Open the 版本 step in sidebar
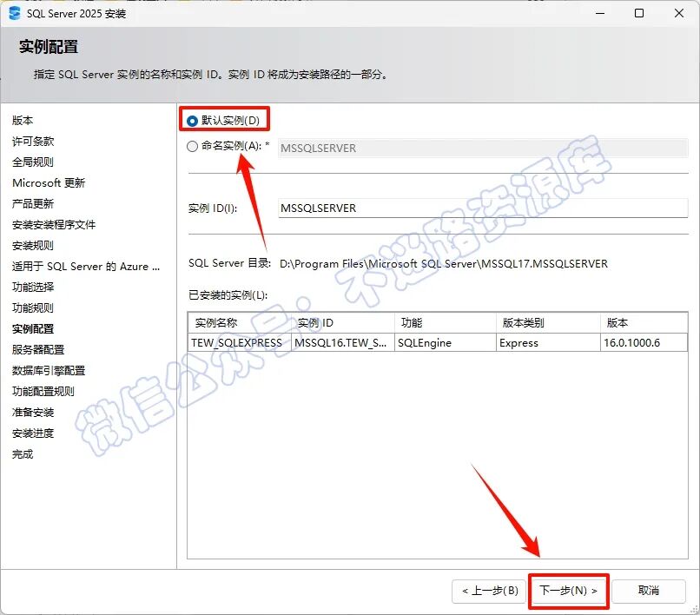The image size is (700, 615). pos(23,120)
